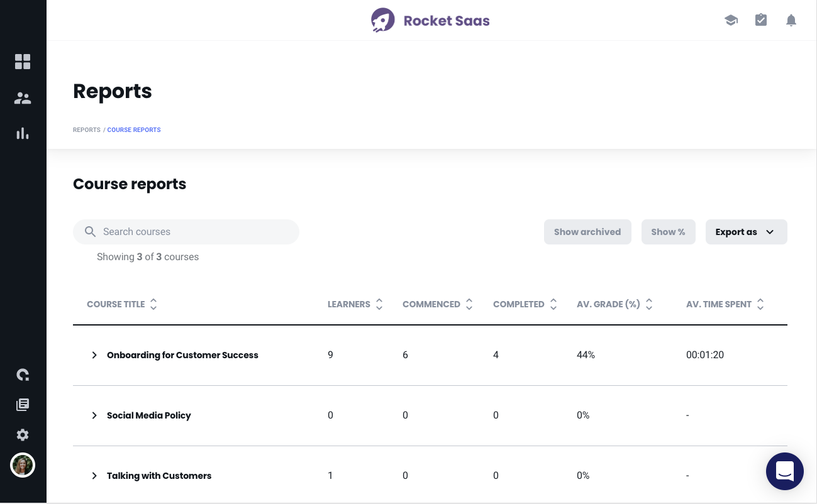Open the settings gear in sidebar
This screenshot has width=817, height=504.
23,435
